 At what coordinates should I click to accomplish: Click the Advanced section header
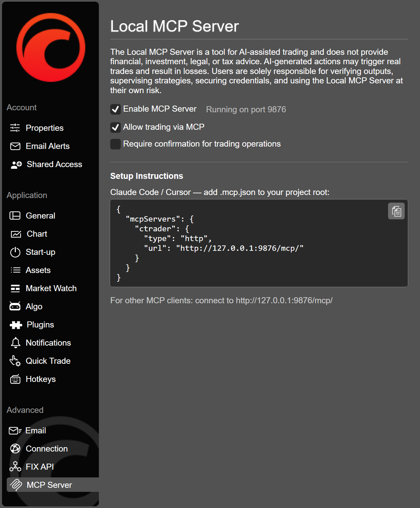(25, 410)
